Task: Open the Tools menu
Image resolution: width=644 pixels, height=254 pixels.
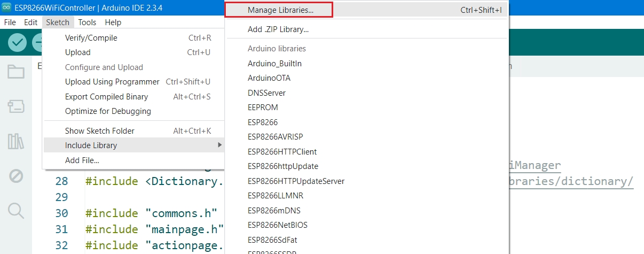Action: [x=87, y=22]
